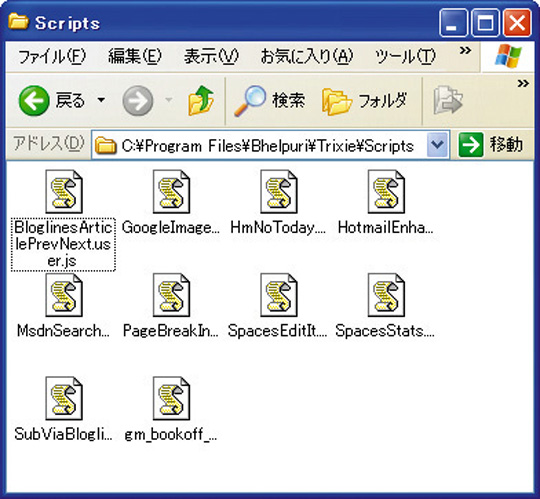
Task: Open the ファイル(F) menu
Action: click(x=52, y=56)
